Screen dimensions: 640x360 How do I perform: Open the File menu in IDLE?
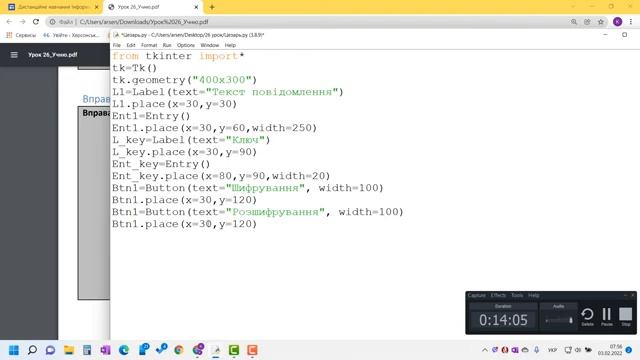point(117,45)
